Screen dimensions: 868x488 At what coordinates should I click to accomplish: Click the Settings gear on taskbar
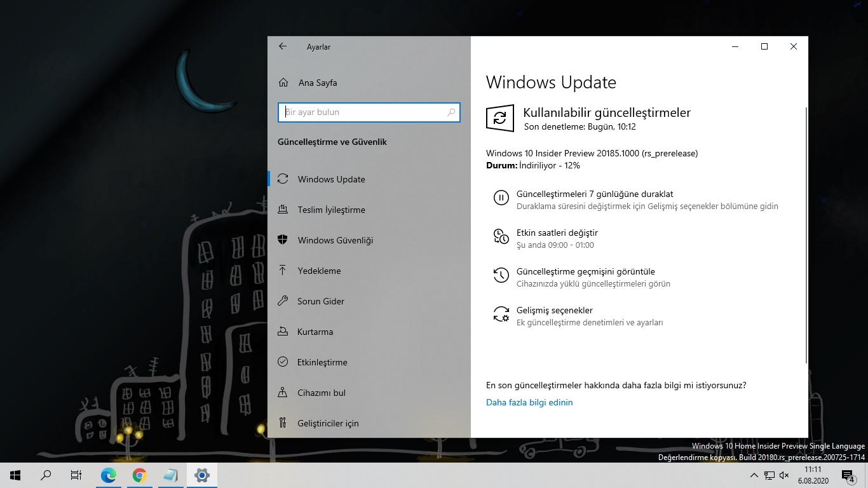[202, 475]
